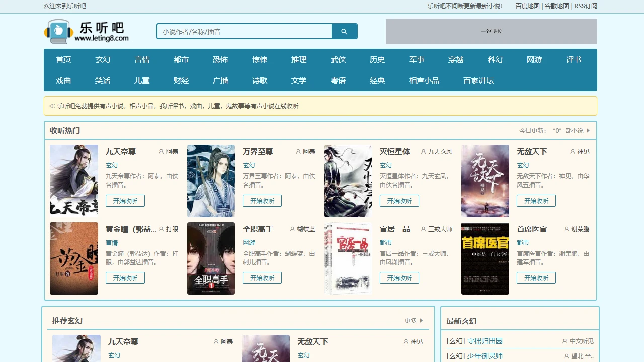The height and width of the screenshot is (362, 644).
Task: Open the 乐听吧 site logo
Action: click(x=87, y=31)
